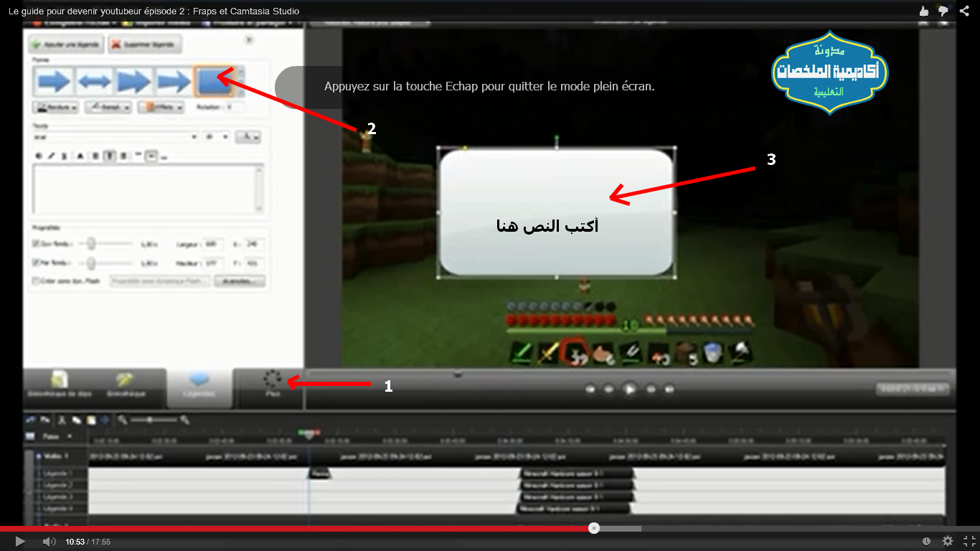Select the third arrow callout shape
The height and width of the screenshot is (551, 980).
[134, 81]
